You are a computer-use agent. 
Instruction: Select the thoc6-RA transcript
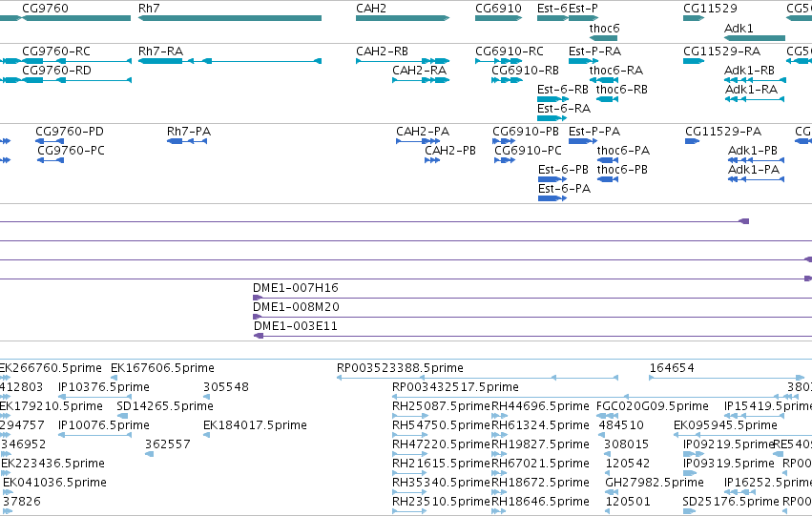[x=604, y=80]
